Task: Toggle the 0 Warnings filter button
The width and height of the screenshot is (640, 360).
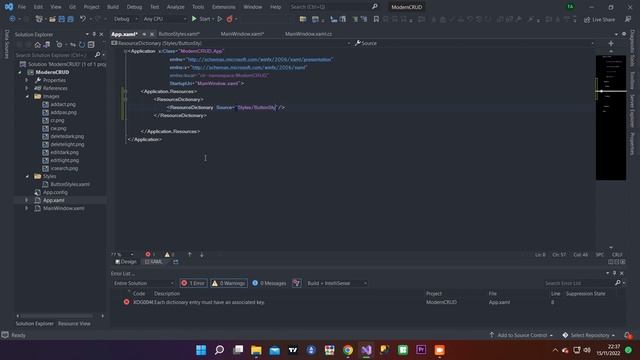Action: [229, 283]
